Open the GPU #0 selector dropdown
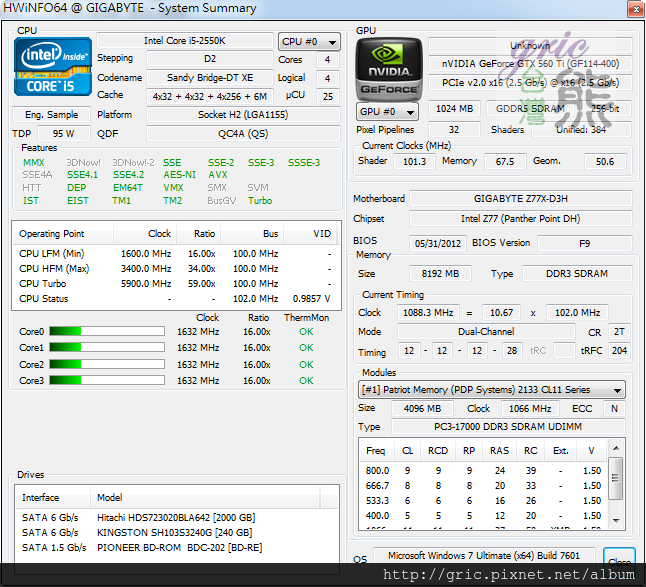 [387, 112]
